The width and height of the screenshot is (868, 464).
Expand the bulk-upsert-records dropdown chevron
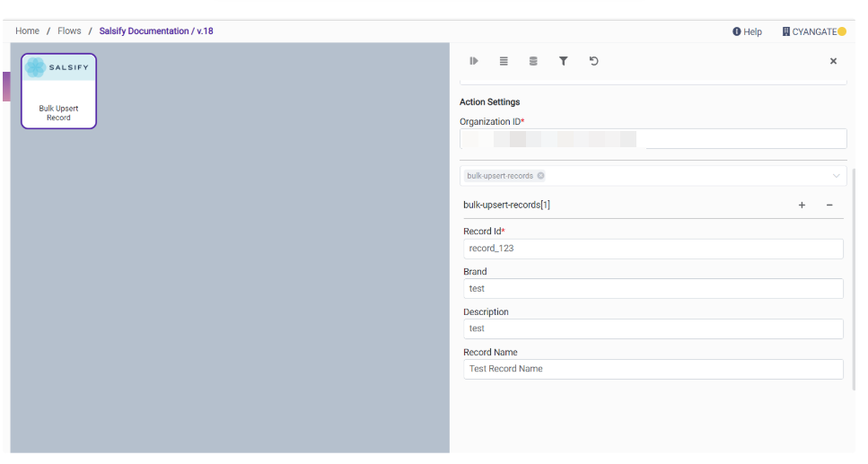(x=837, y=176)
